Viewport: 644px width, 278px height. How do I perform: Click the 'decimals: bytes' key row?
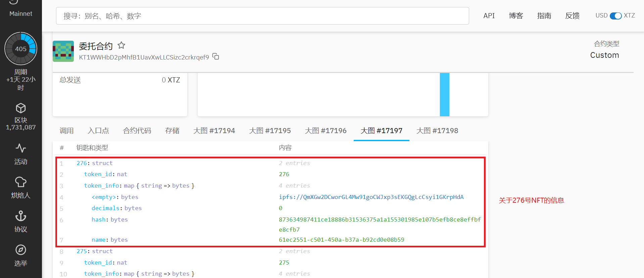116,208
